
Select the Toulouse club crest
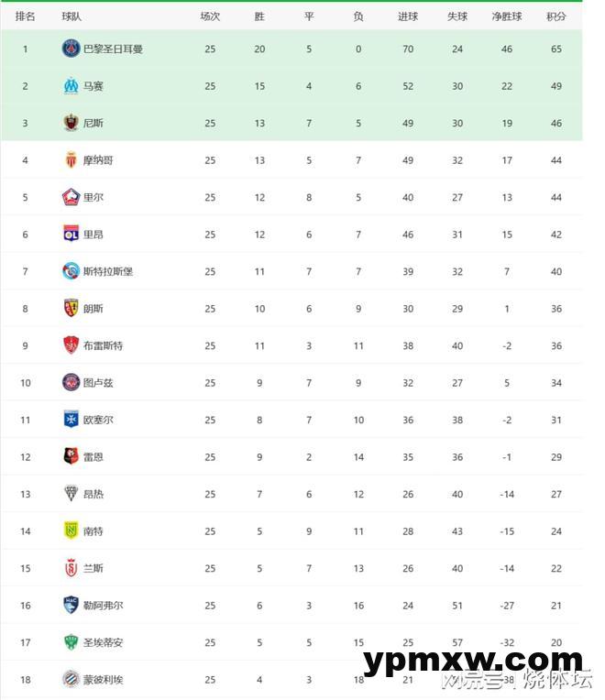pos(71,383)
